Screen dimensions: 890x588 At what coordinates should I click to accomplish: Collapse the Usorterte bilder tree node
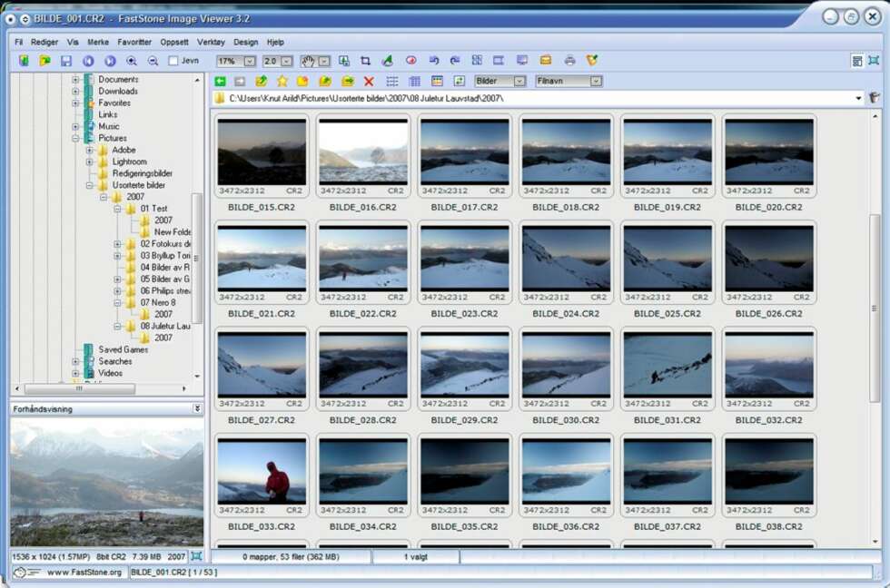pyautogui.click(x=89, y=185)
